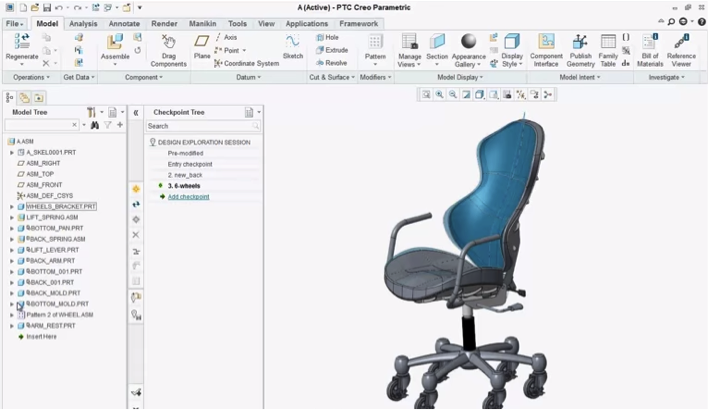708x410 pixels.
Task: Select the 2. new_back checkpoint
Action: point(187,175)
